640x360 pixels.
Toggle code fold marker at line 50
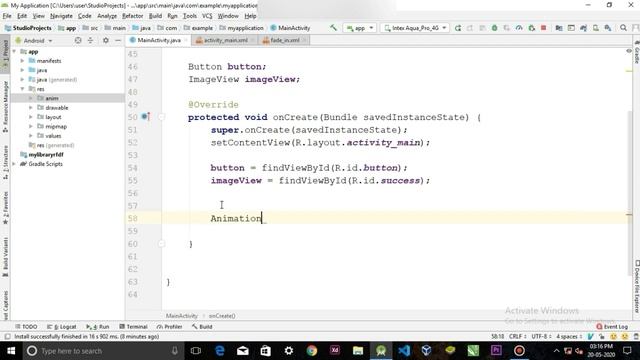[x=162, y=117]
